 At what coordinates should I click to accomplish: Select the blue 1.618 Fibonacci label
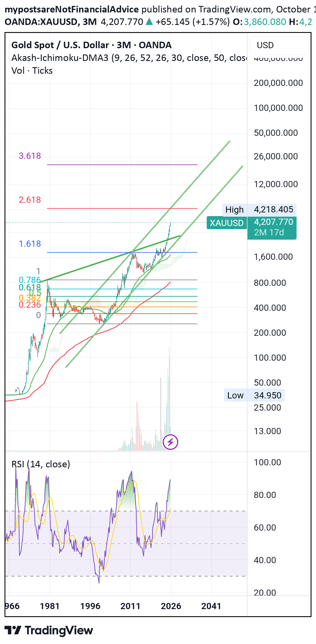[x=30, y=244]
